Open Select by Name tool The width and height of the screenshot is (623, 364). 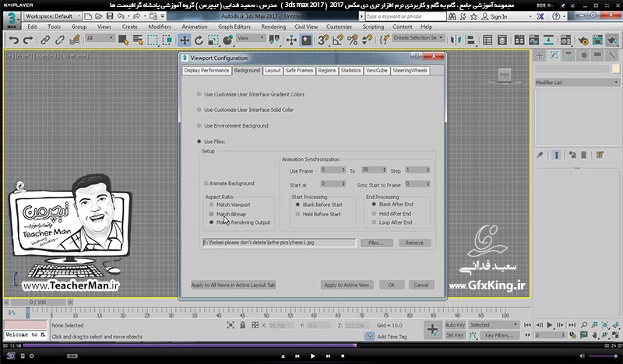[x=138, y=40]
